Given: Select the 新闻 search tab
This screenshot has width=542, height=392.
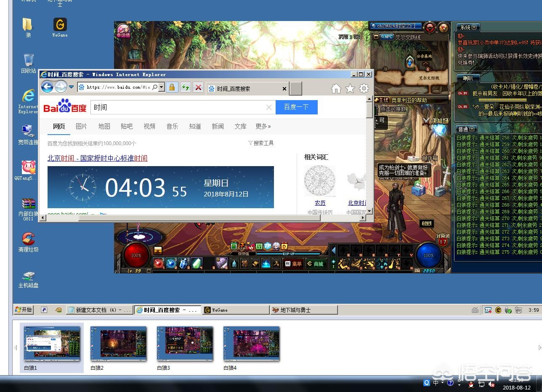Looking at the screenshot, I should pos(218,126).
